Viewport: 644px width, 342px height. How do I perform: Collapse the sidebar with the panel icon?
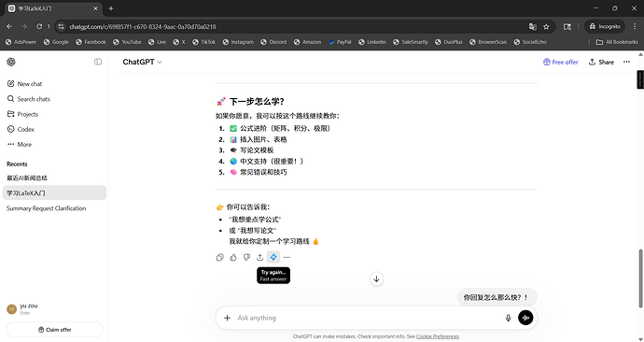[98, 62]
